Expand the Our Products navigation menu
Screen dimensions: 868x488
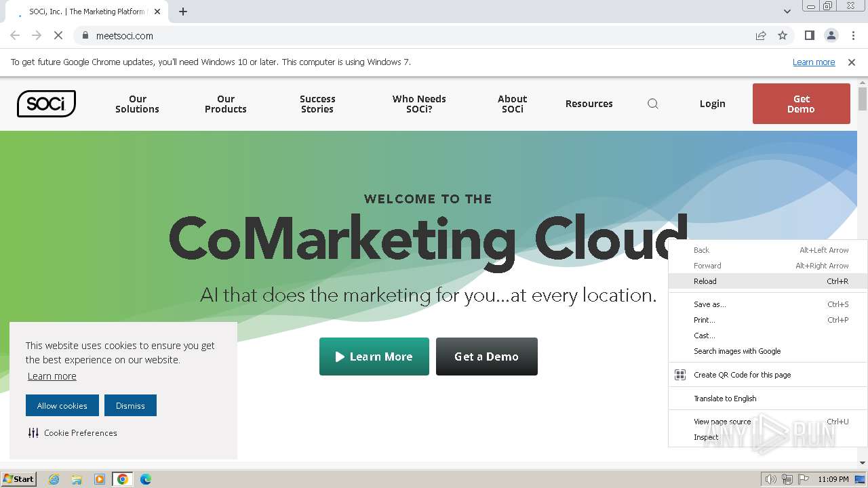pos(226,104)
